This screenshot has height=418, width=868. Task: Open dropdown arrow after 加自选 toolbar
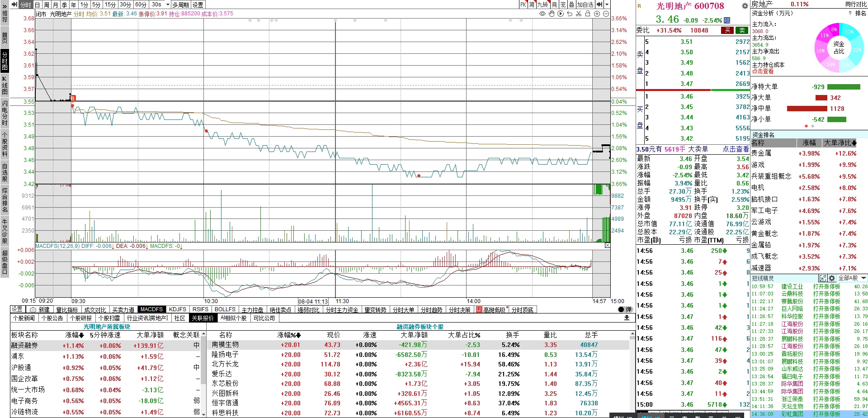coord(607,5)
